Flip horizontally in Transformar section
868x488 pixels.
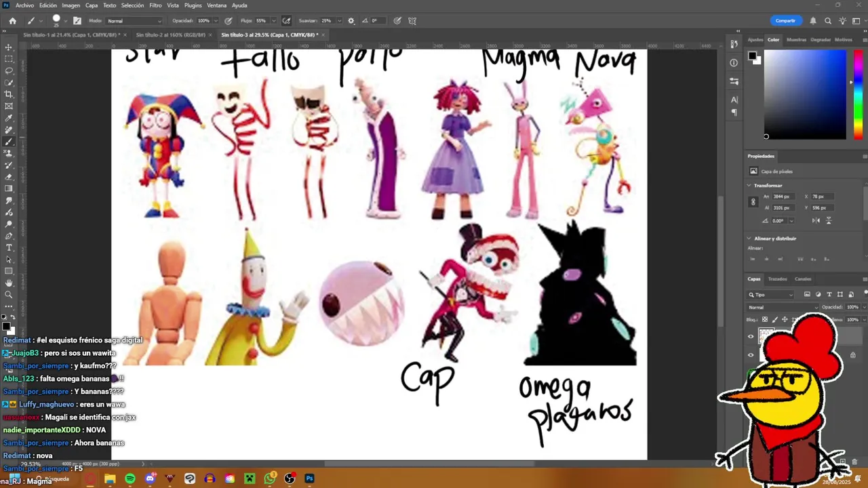pos(816,220)
